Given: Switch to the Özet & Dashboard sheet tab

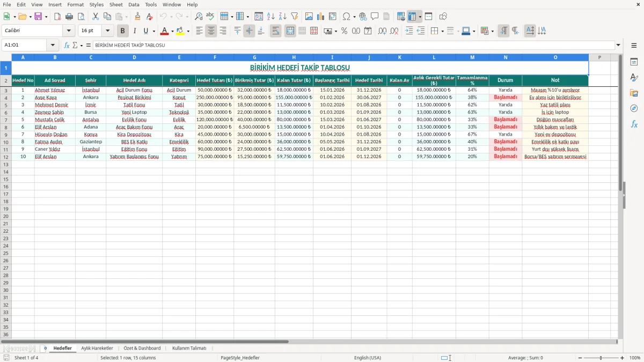Looking at the screenshot, I should point(142,349).
